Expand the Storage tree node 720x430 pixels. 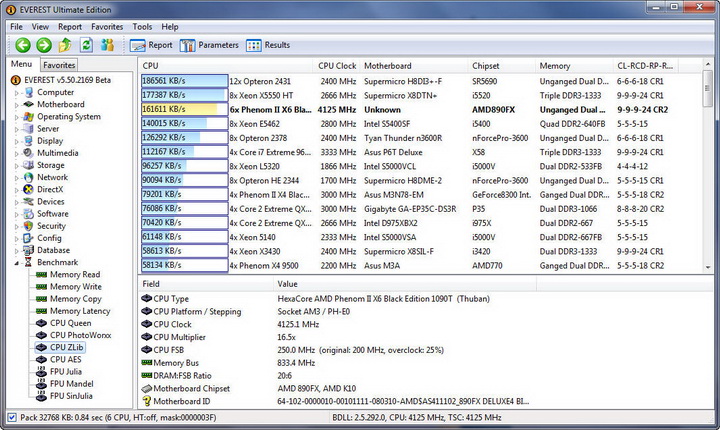pyautogui.click(x=17, y=166)
